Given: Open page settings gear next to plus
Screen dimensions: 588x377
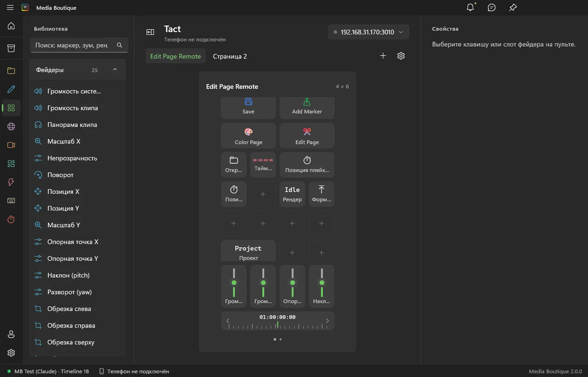Looking at the screenshot, I should tap(401, 56).
